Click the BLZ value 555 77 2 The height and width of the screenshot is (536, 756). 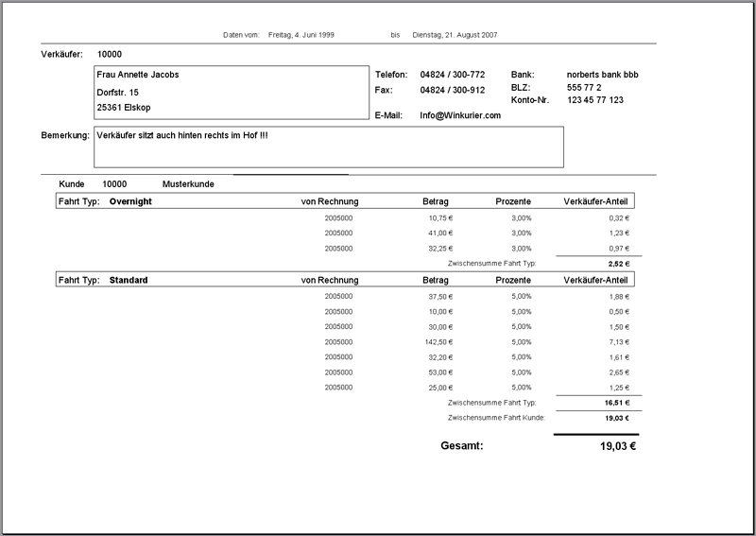tap(584, 87)
